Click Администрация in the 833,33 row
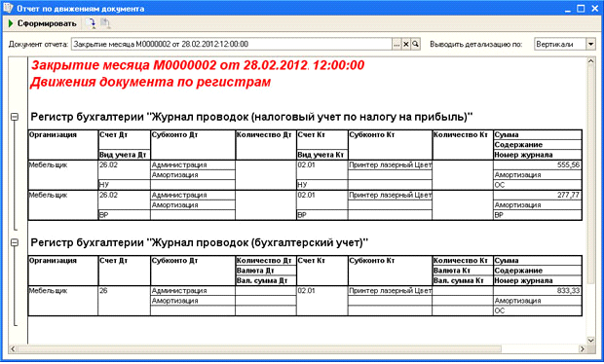Image resolution: width=604 pixels, height=364 pixels. tap(193, 290)
